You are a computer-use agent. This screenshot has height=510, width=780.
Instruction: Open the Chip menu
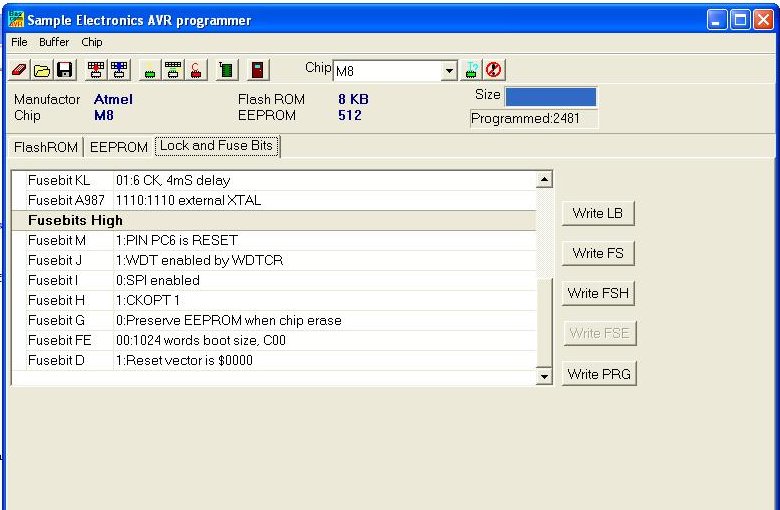coord(92,42)
